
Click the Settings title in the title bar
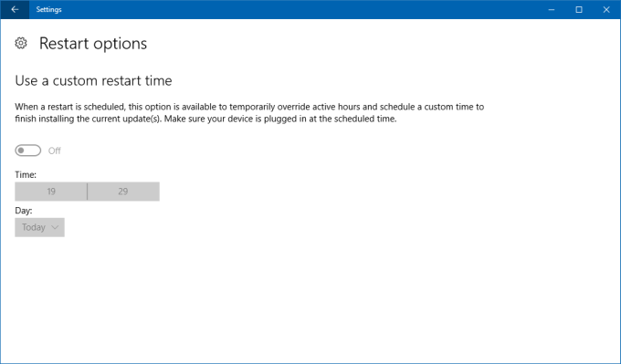pos(48,9)
